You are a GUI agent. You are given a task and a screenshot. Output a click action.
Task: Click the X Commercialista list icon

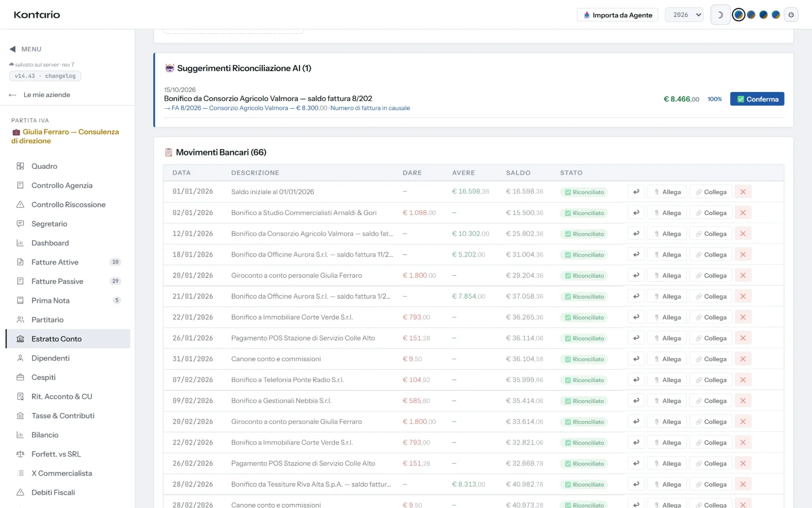coord(20,473)
